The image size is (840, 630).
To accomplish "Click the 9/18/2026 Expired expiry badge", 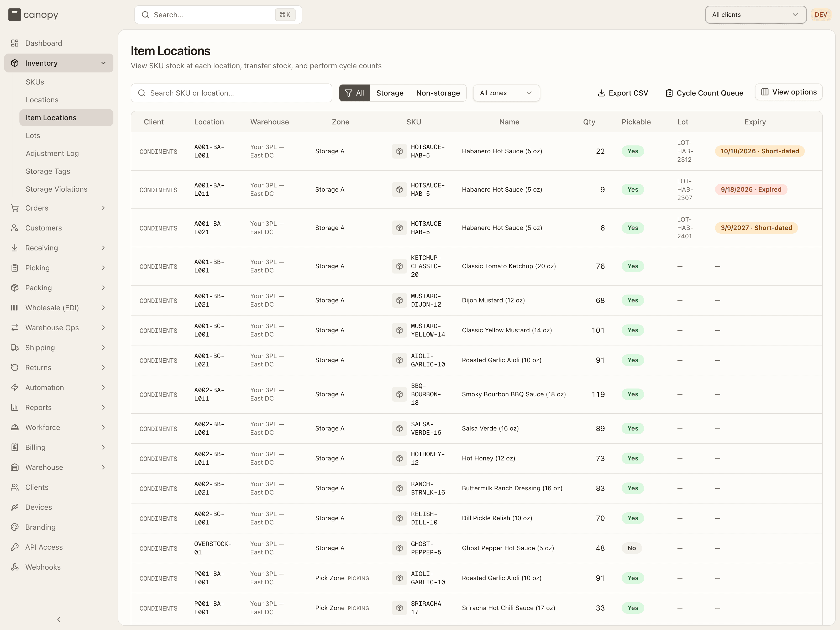I will pos(751,190).
